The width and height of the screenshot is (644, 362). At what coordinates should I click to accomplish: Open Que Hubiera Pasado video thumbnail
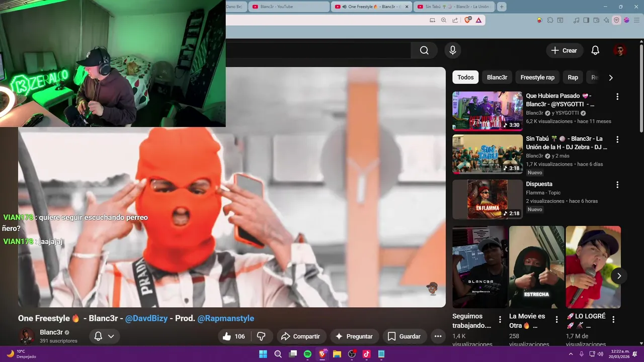point(488,111)
